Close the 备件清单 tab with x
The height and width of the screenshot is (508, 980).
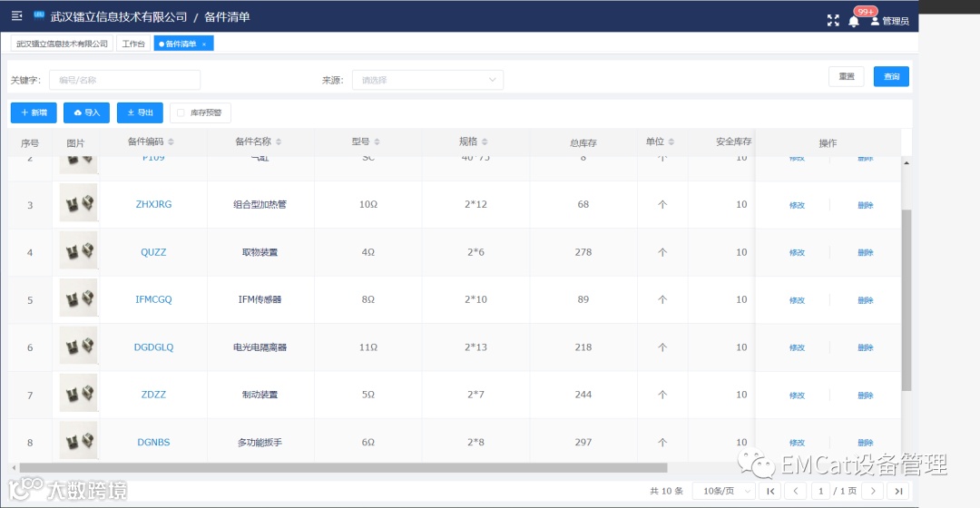(204, 44)
